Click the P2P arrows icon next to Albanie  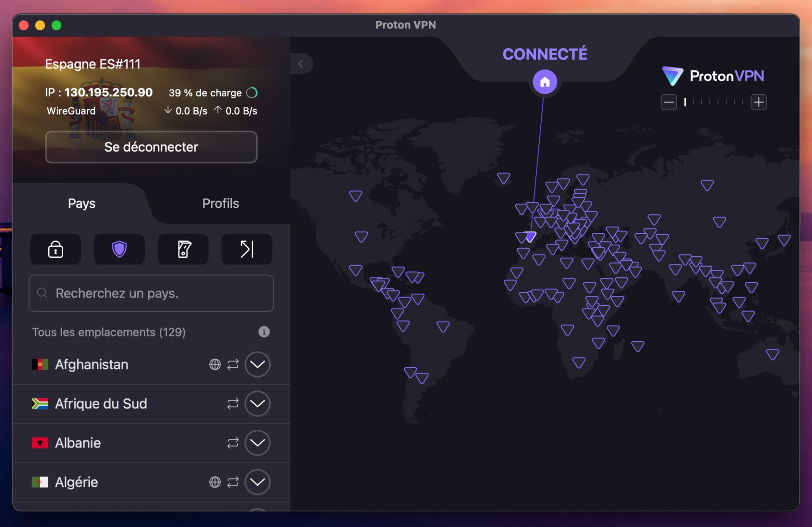pos(233,443)
